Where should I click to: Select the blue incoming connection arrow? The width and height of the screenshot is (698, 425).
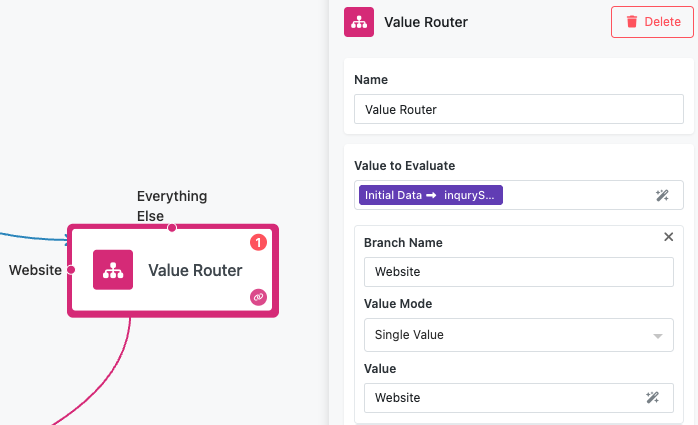(30, 235)
